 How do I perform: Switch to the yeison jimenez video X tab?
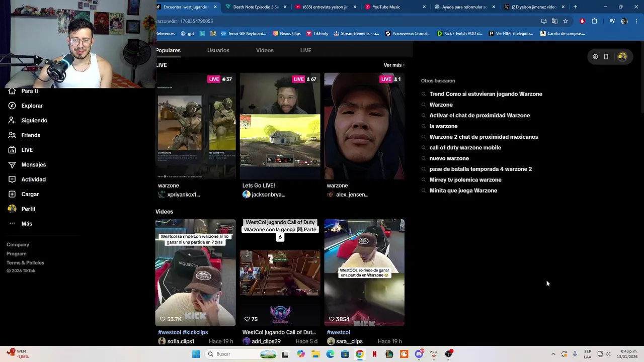(533, 7)
